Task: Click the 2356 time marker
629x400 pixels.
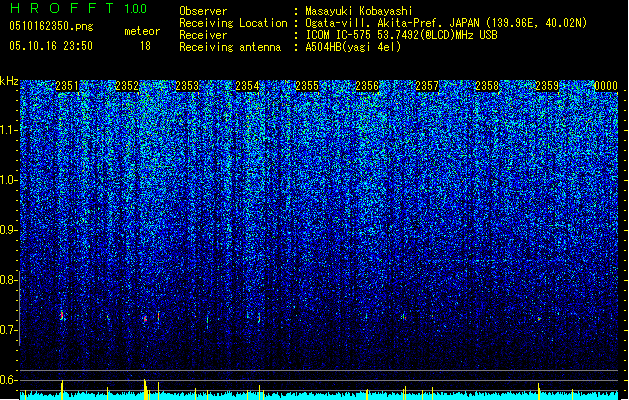Action: [367, 86]
